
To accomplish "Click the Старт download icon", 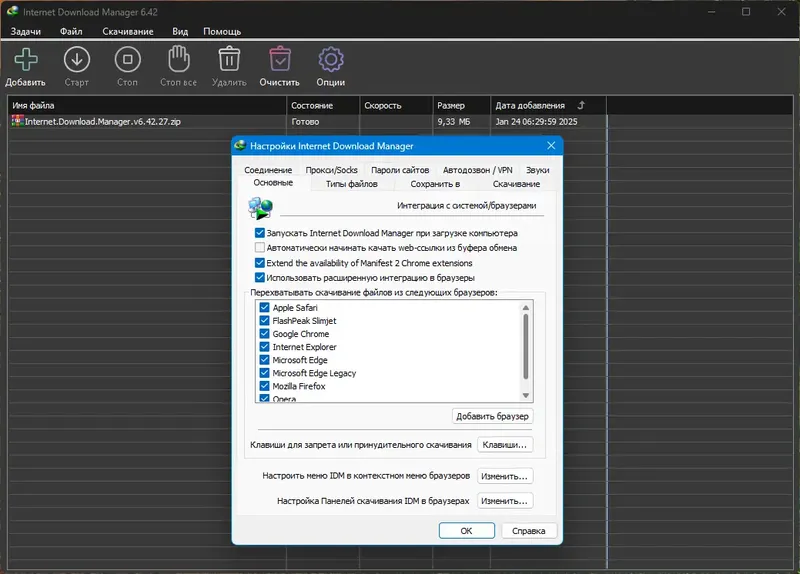I will [77, 60].
